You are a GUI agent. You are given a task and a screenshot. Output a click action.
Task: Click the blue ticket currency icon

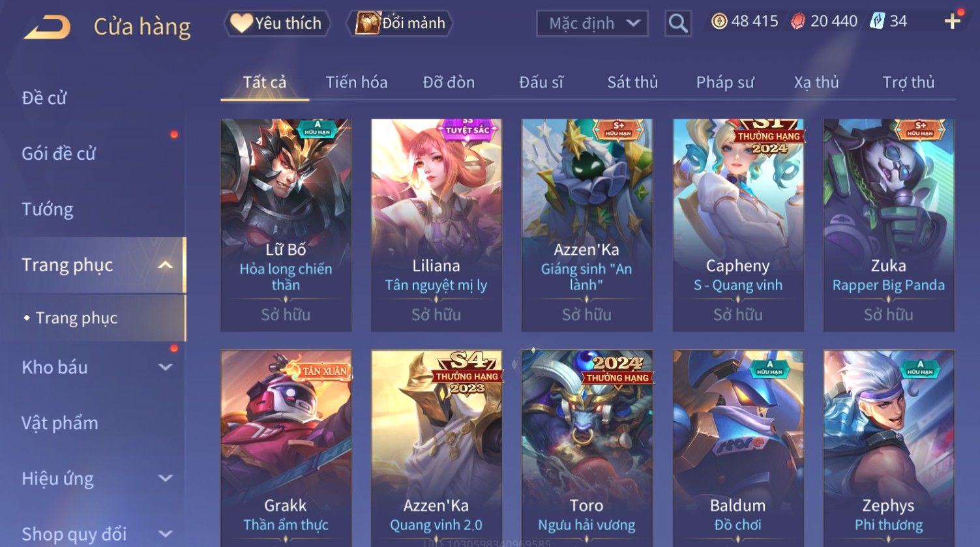(877, 22)
